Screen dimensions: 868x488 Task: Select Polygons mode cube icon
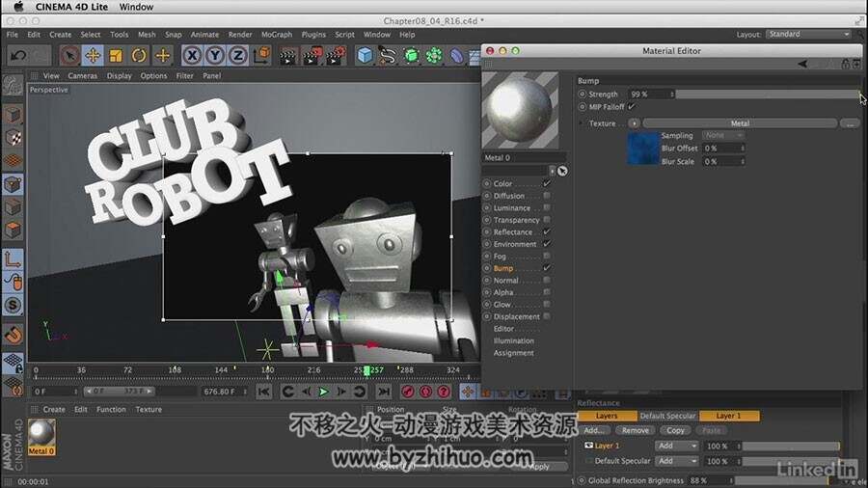13,230
